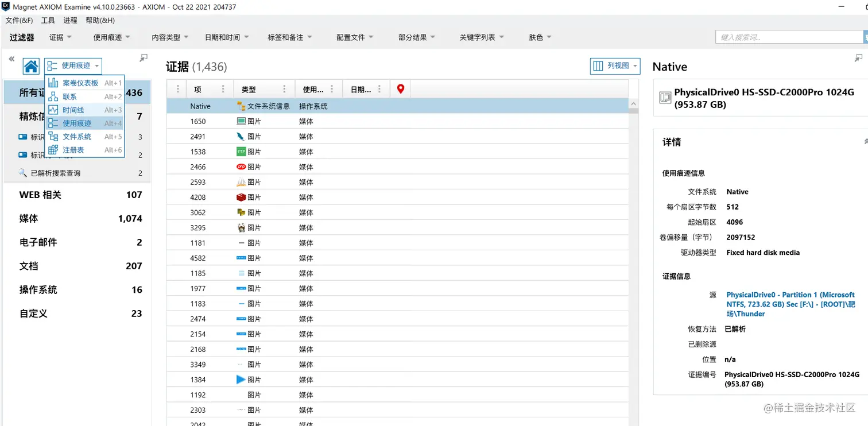Select the 操作系统 category
This screenshot has width=868, height=426.
[77, 289]
